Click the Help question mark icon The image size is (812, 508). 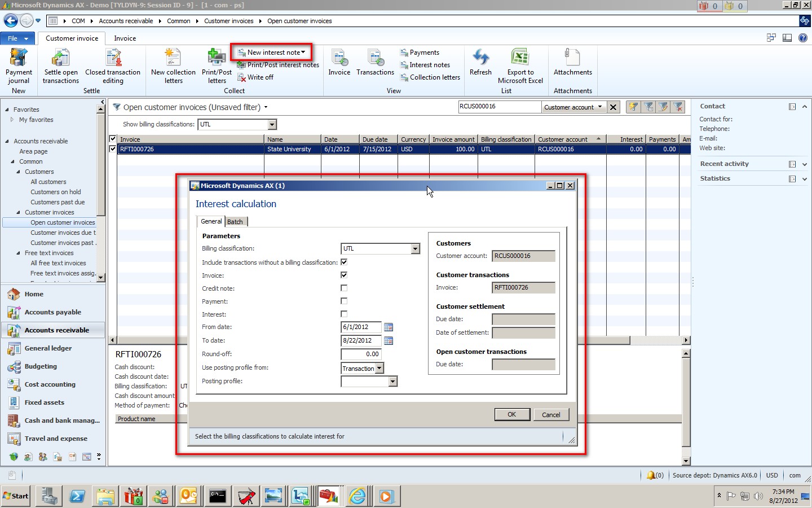pyautogui.click(x=803, y=38)
